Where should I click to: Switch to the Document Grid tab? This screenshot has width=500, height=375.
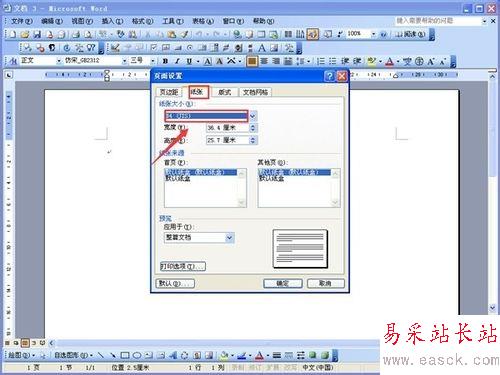255,92
